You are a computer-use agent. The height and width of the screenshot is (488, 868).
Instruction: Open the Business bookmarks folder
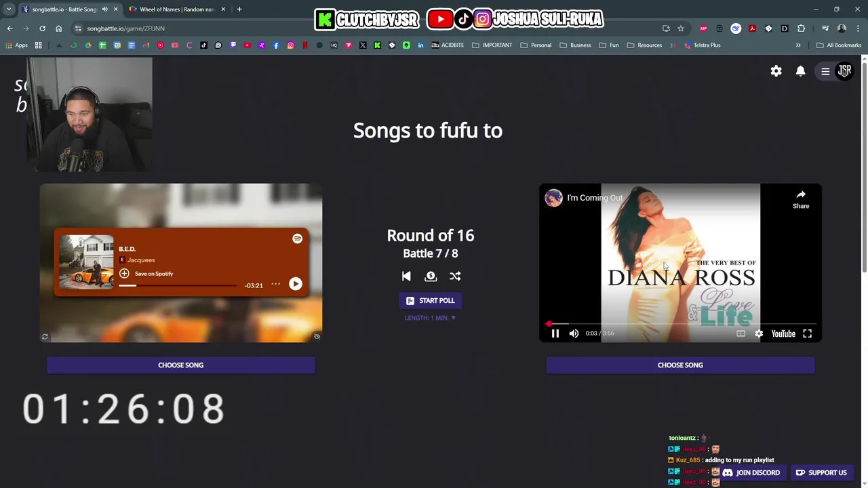pyautogui.click(x=575, y=45)
